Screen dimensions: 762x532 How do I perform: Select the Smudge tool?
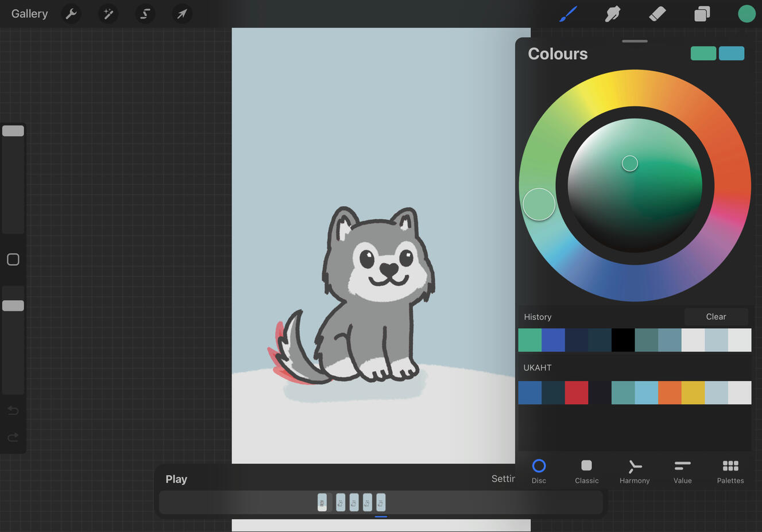click(x=613, y=14)
